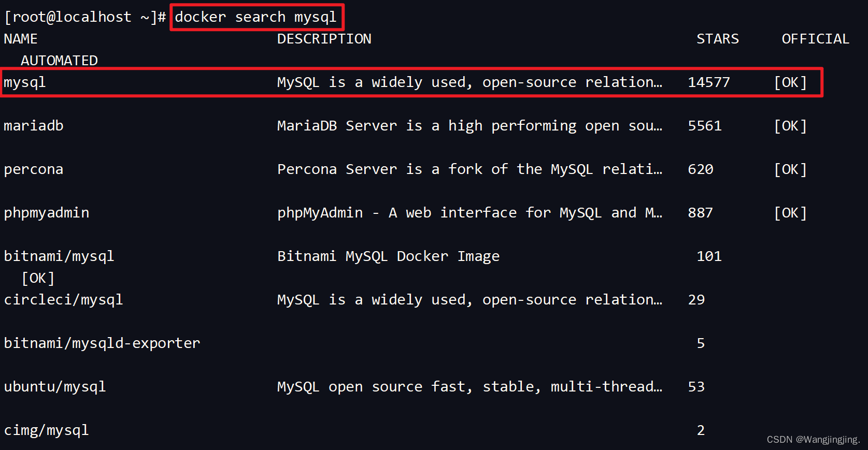Image resolution: width=868 pixels, height=450 pixels.
Task: Click the automated [OK] under bitnami/mysql
Action: point(38,278)
